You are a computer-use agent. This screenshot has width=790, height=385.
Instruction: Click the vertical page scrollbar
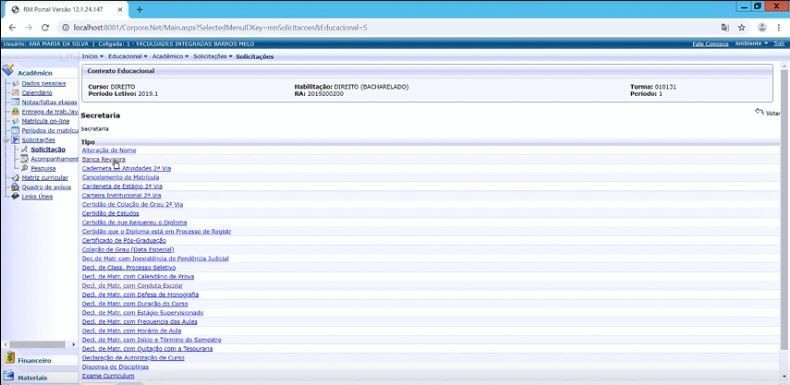[784, 209]
